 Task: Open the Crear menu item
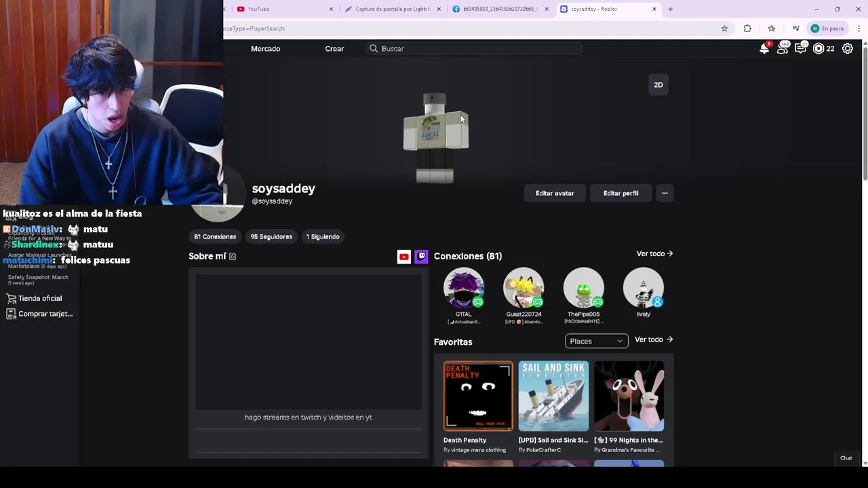(x=334, y=49)
